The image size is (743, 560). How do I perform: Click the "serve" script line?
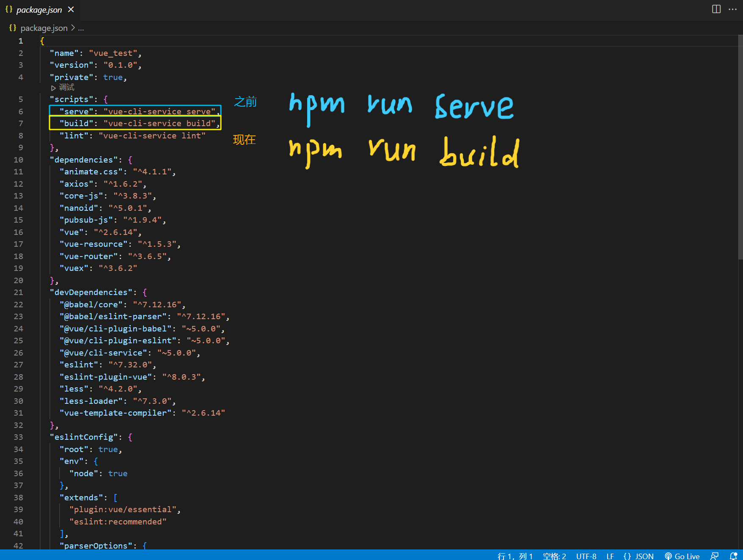tap(140, 111)
